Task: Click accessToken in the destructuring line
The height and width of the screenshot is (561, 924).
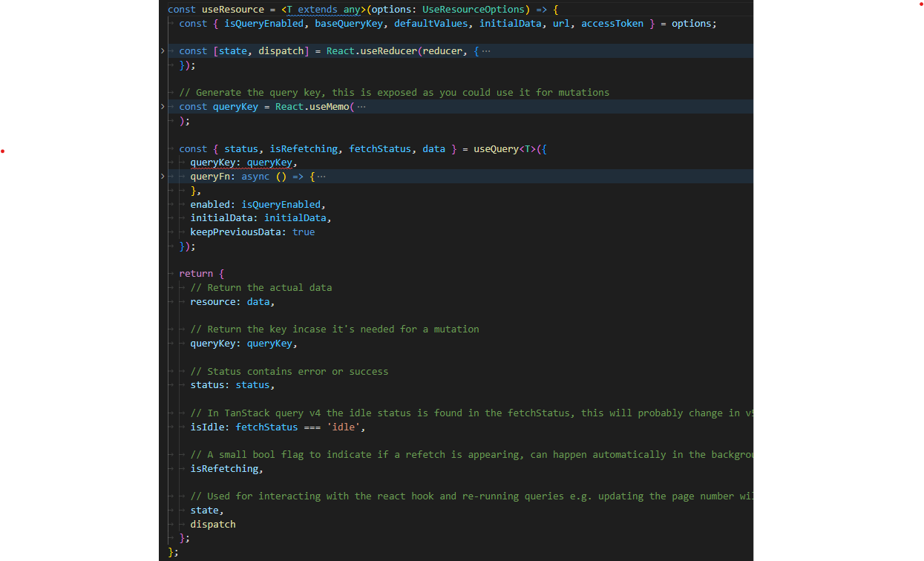Action: [x=612, y=24]
